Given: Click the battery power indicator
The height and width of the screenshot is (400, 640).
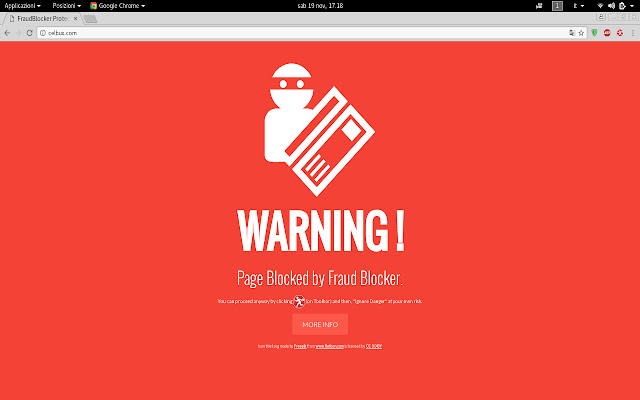Looking at the screenshot, I should click(622, 6).
